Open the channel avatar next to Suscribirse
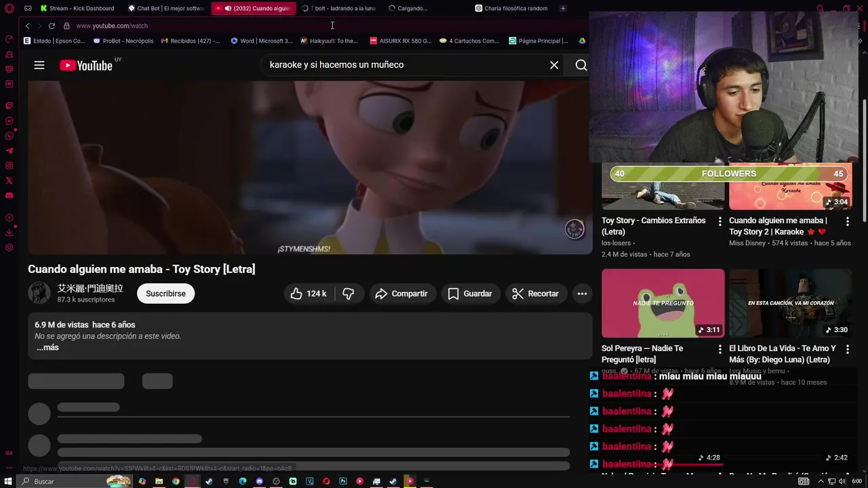This screenshot has width=868, height=488. 39,293
